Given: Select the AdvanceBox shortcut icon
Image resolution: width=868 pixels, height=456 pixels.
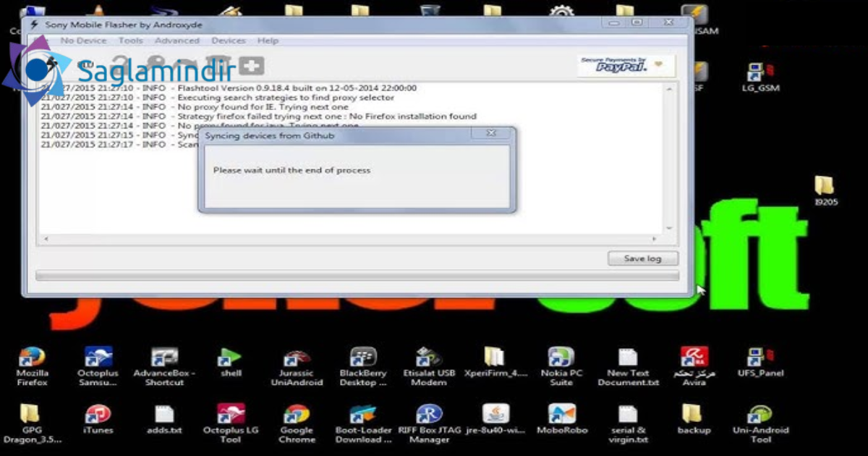Looking at the screenshot, I should click(164, 366).
